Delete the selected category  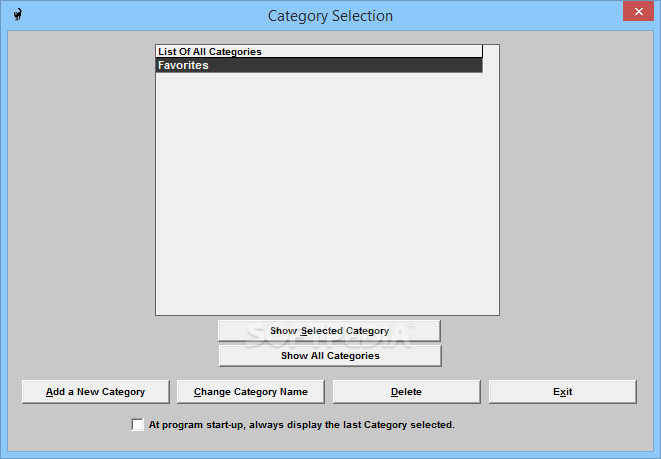point(406,392)
